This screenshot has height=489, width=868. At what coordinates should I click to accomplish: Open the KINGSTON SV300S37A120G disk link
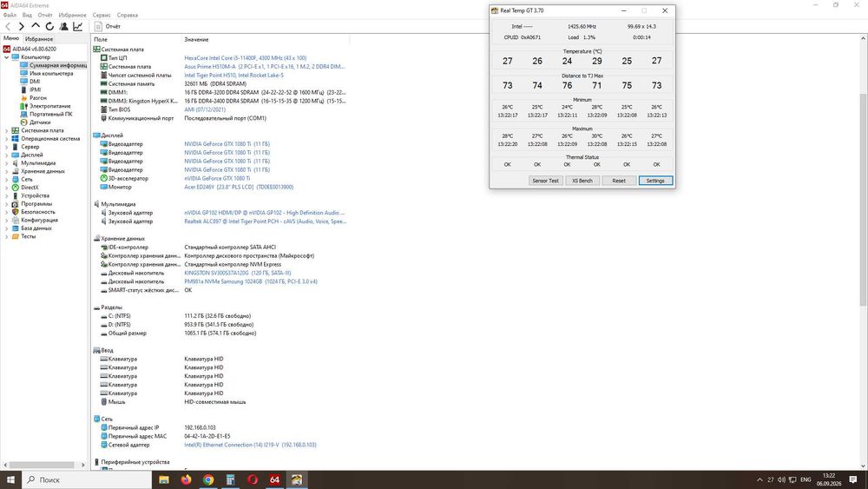[238, 273]
